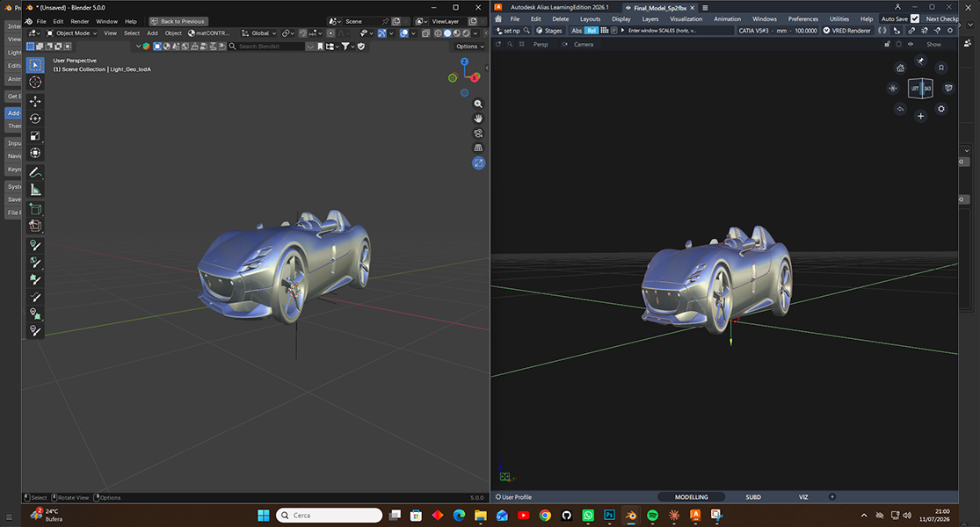Toggle snapping magnet in Blender header
Viewport: 980px width, 527px height.
(302, 33)
